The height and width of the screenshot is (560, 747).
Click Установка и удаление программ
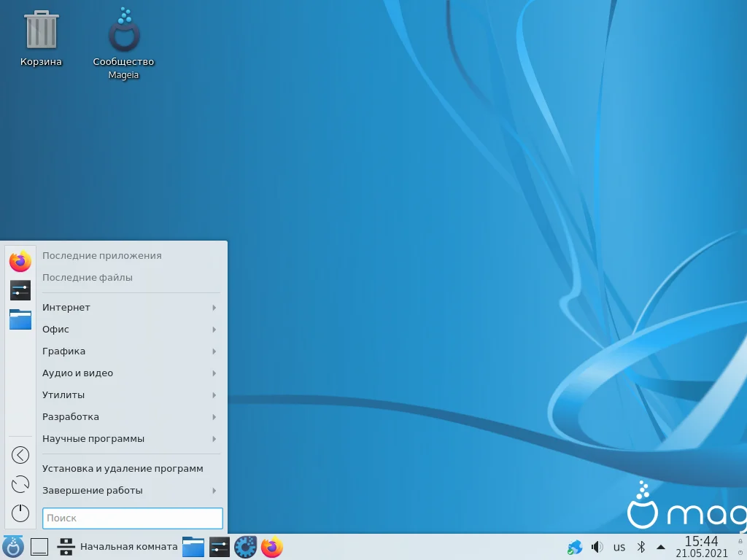coord(123,469)
